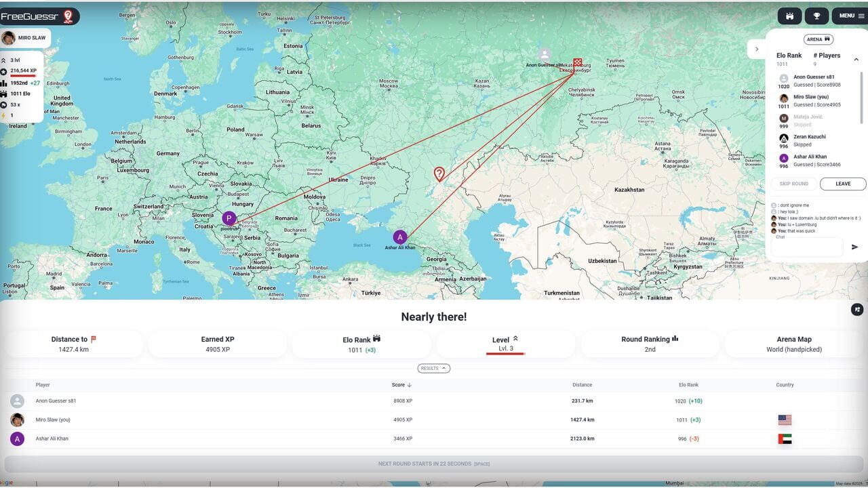The width and height of the screenshot is (868, 488).
Task: Collapse the arena side panel with the arrow
Action: pyautogui.click(x=757, y=49)
